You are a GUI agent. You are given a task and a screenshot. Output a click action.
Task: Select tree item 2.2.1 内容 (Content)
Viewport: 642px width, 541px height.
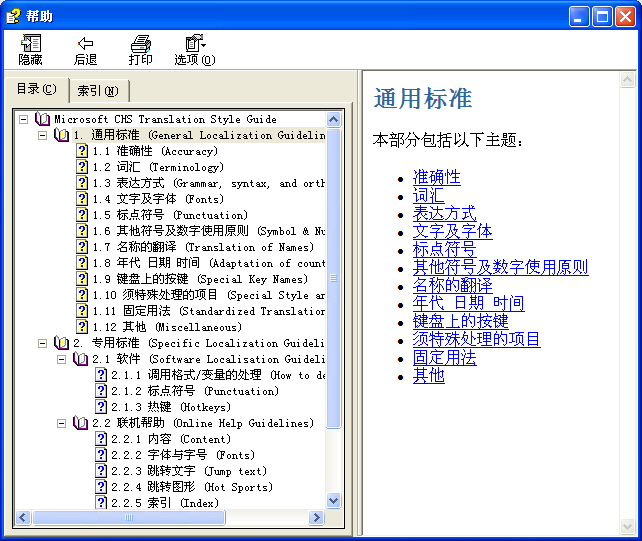(x=171, y=439)
